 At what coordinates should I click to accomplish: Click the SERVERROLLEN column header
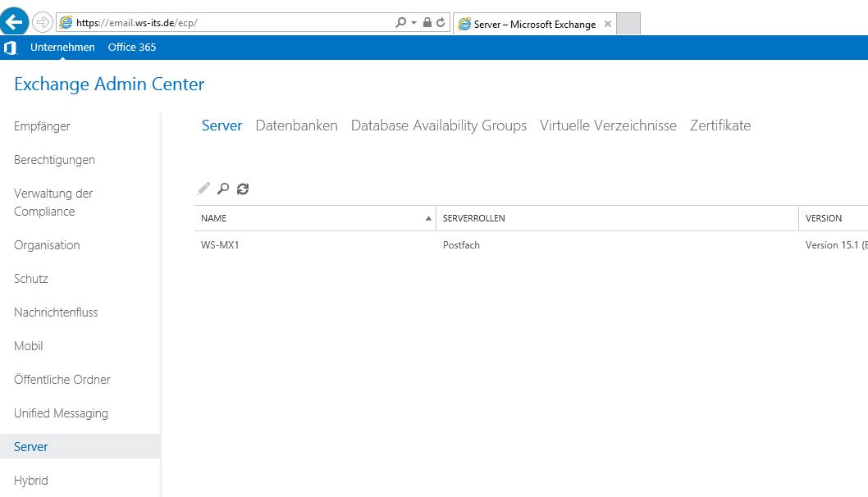(617, 219)
